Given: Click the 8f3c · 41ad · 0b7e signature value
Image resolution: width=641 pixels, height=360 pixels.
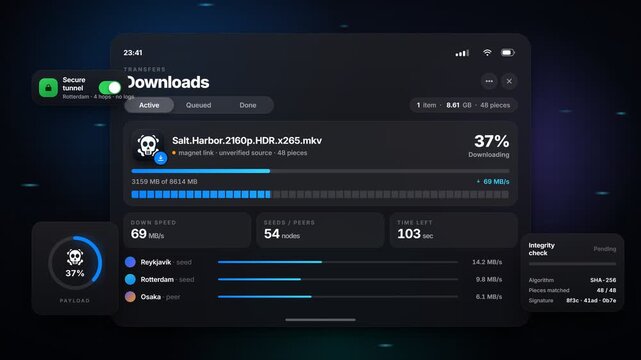Looking at the screenshot, I should [591, 300].
